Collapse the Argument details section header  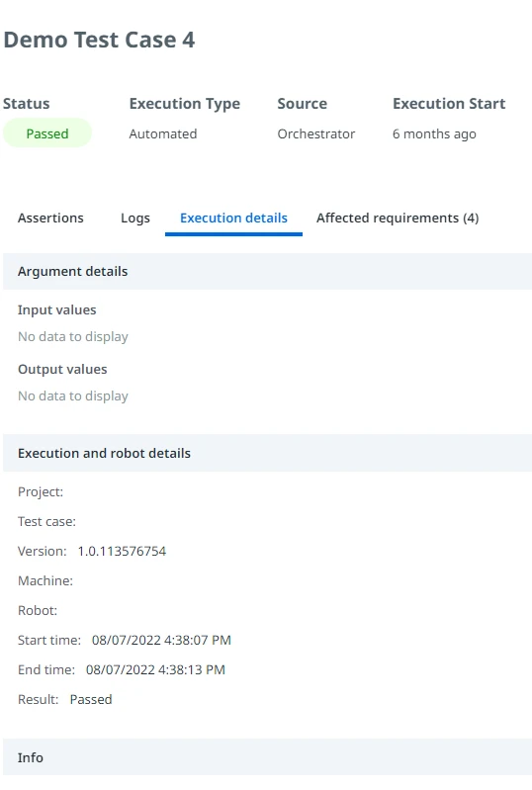tap(268, 272)
